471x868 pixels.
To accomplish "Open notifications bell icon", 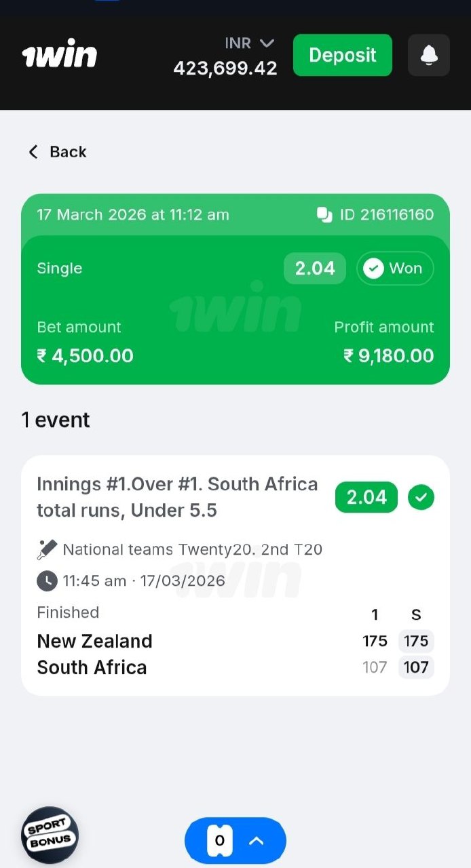I will 429,55.
